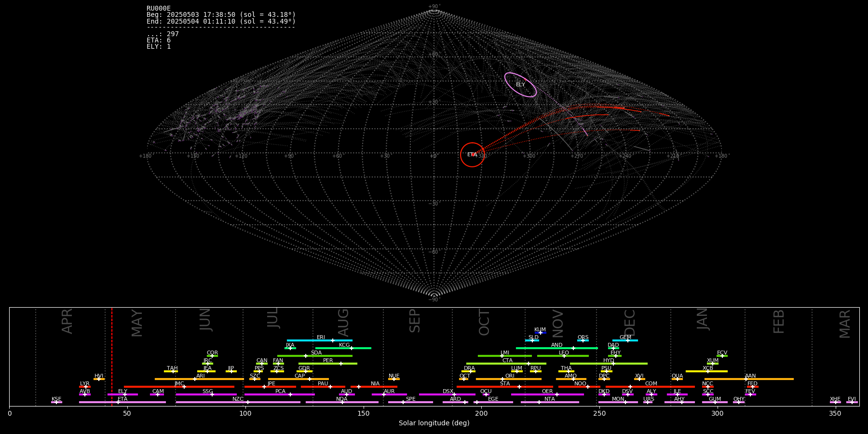Click the red ETA radiant circle on sky map
Screen dimensions: 868x434
(472, 155)
